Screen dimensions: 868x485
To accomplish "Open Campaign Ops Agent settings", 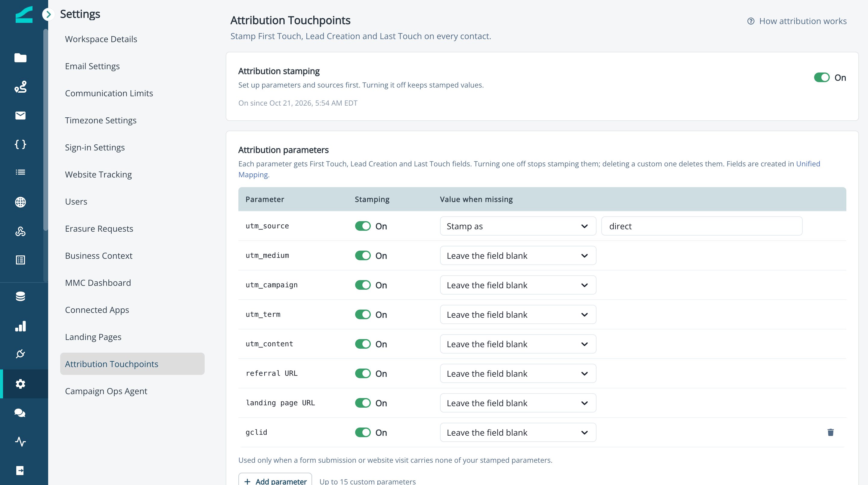I will pos(132,391).
